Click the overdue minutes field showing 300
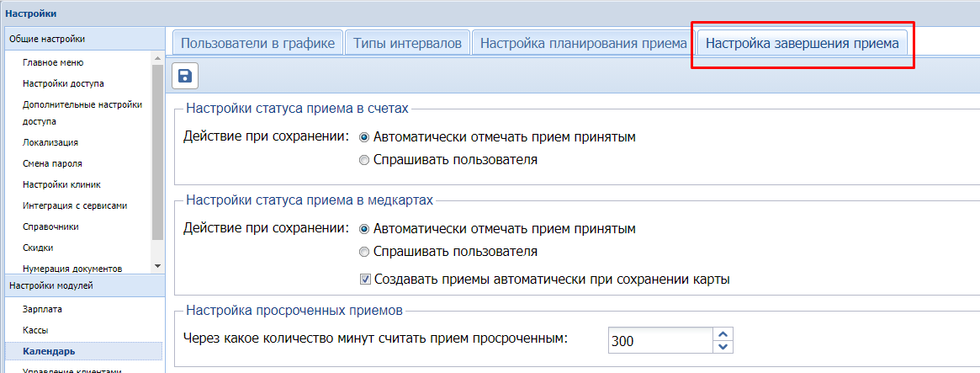This screenshot has width=980, height=373. coord(660,341)
